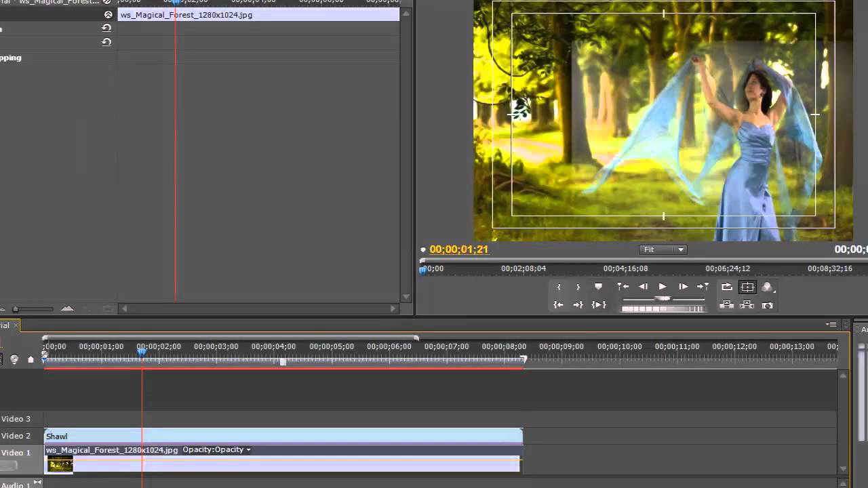The height and width of the screenshot is (488, 868).
Task: Play the sequence in Program Monitor
Action: [663, 287]
